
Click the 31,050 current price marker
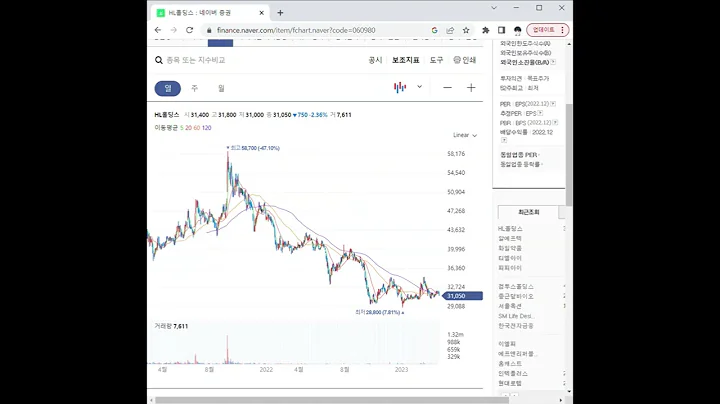coord(463,296)
